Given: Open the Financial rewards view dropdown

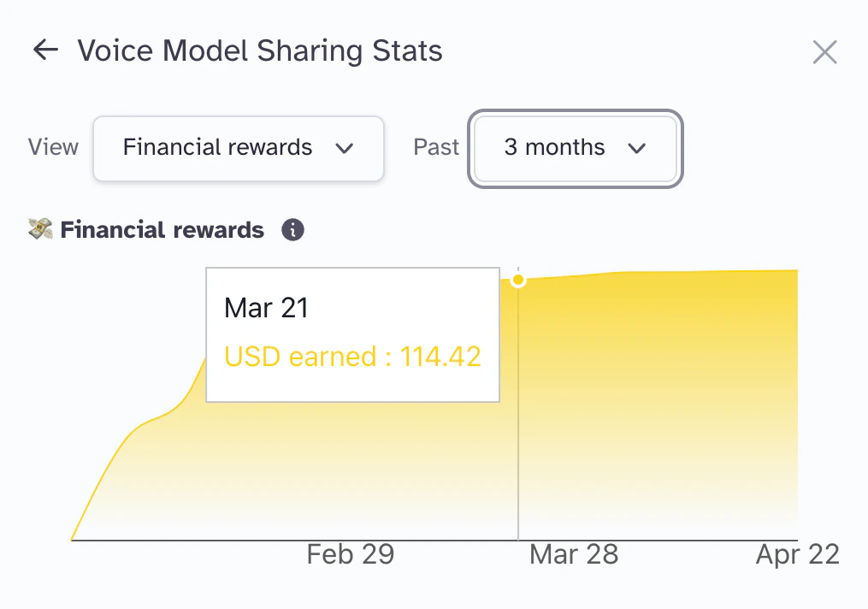Looking at the screenshot, I should (x=238, y=148).
